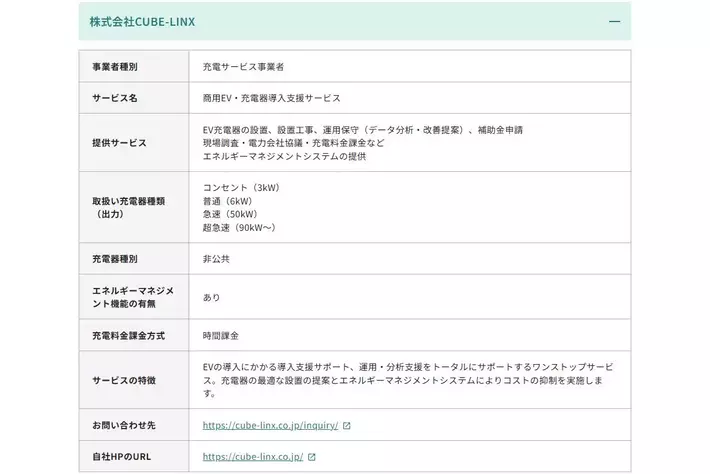
Task: Click external-link icon beside the homepage URL
Action: click(312, 457)
